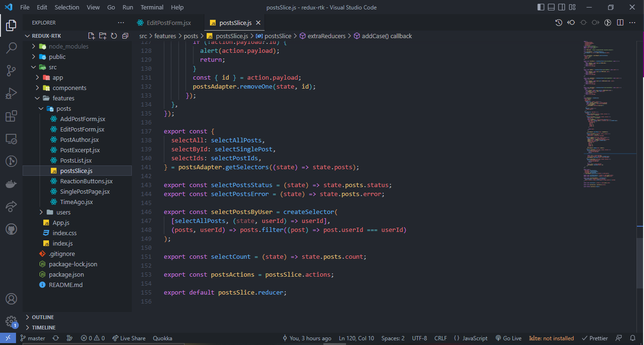Open the notifications bell in status bar
Screen dimensions: 644x345
coord(633,339)
